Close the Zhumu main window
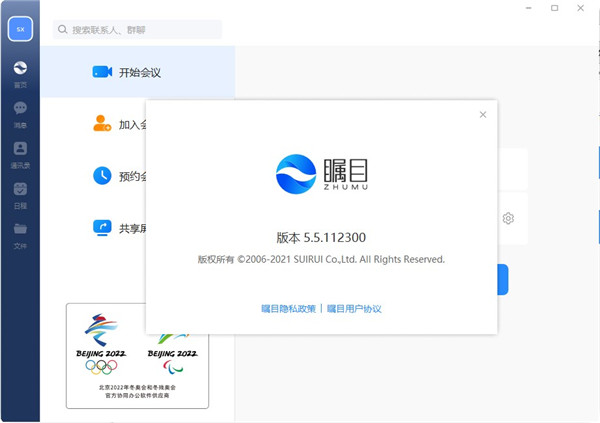The height and width of the screenshot is (423, 600). click(580, 8)
